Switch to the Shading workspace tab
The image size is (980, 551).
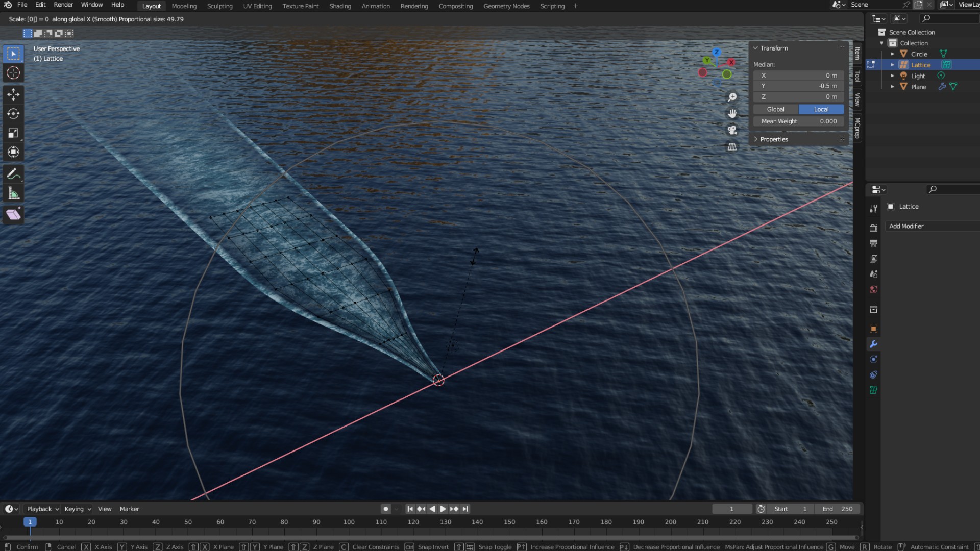pos(340,6)
